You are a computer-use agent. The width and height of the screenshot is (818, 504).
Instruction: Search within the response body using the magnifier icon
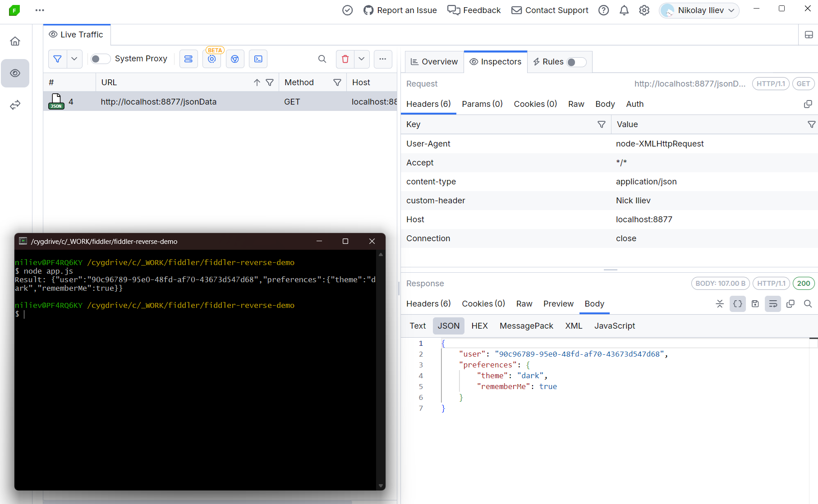[x=808, y=304]
